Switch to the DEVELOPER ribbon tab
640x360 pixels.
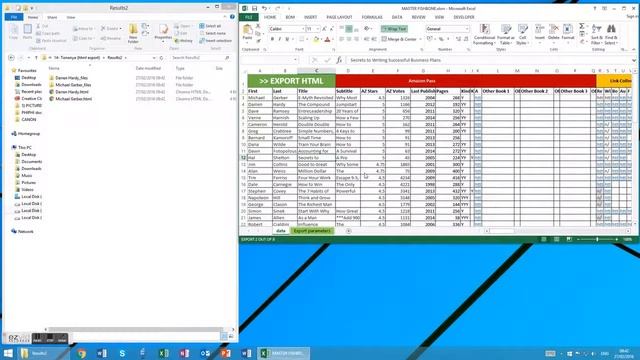(x=464, y=17)
